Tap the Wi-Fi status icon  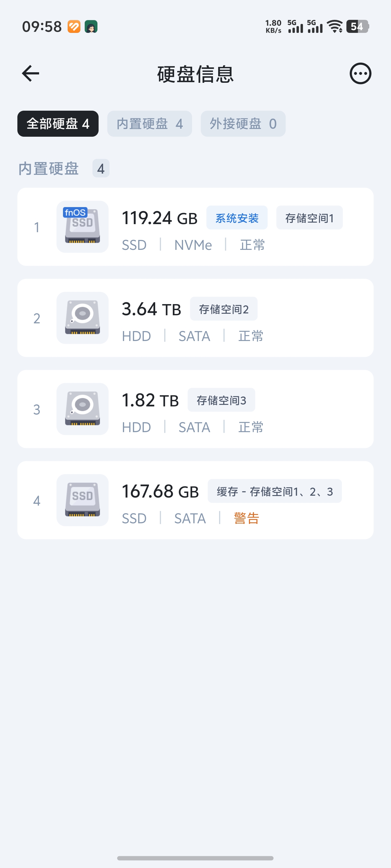pos(335,26)
